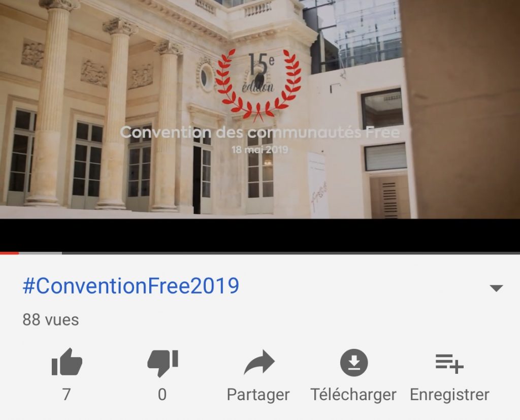Click the Enregistrer text label

[450, 395]
